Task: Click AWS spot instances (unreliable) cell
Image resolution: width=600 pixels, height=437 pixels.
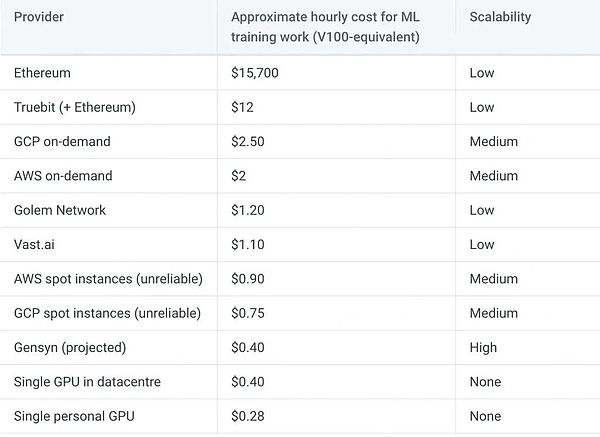Action: pos(108,279)
